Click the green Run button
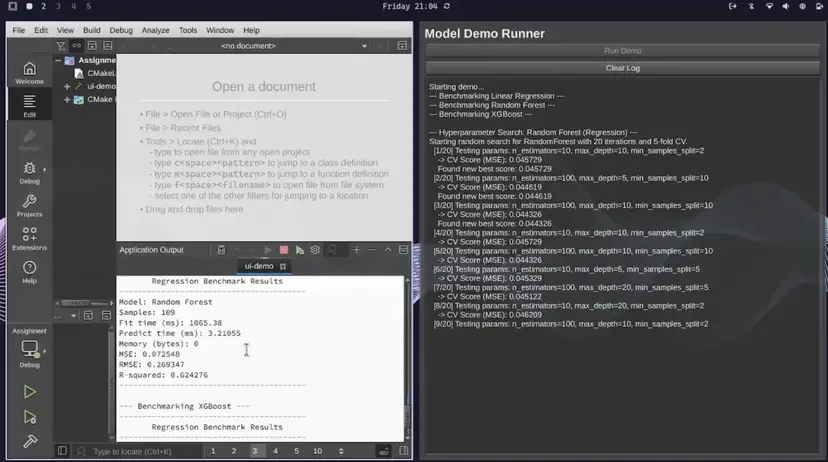 pos(30,392)
